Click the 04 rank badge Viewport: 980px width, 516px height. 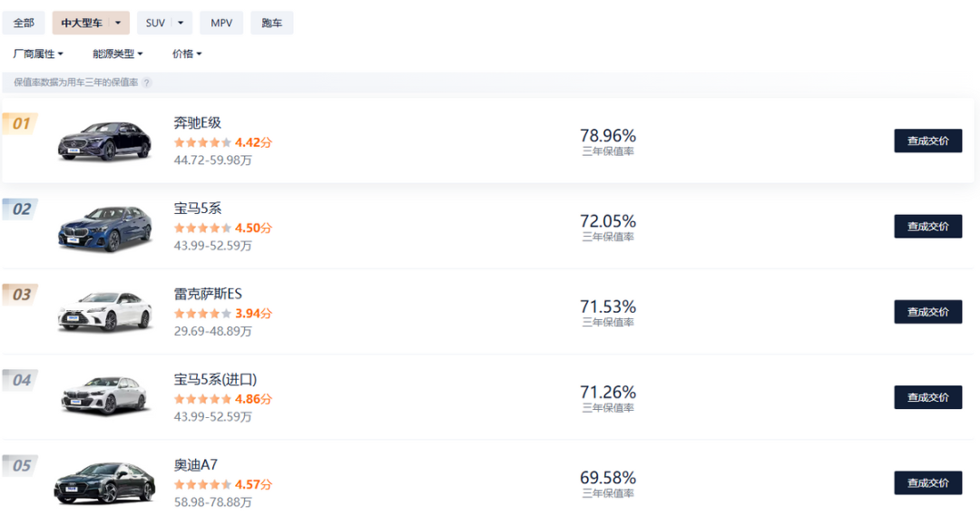click(20, 380)
